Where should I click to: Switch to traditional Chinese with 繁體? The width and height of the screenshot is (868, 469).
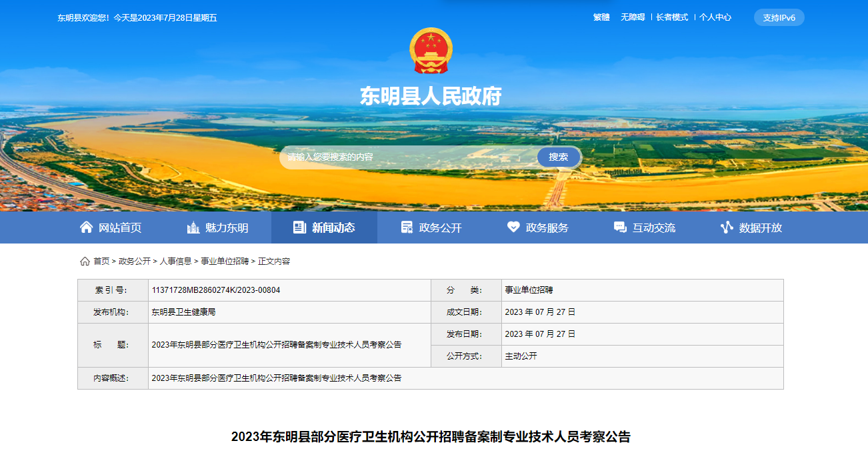tap(601, 17)
